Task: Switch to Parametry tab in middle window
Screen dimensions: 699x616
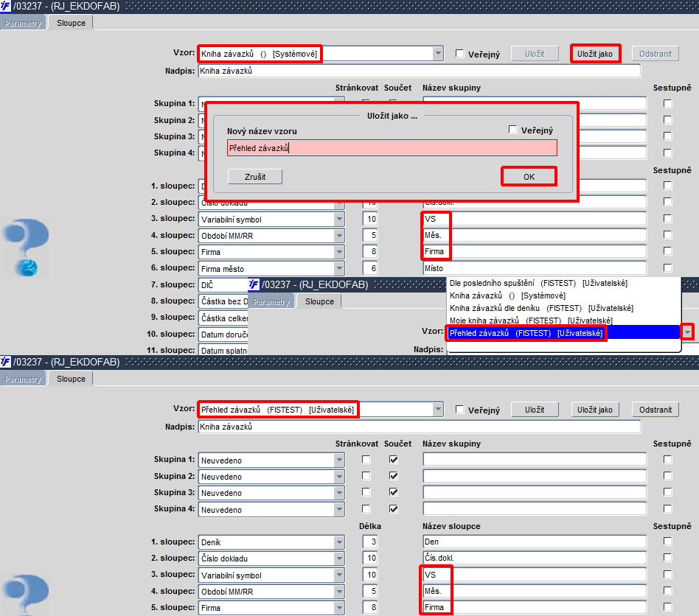Action: tap(271, 301)
